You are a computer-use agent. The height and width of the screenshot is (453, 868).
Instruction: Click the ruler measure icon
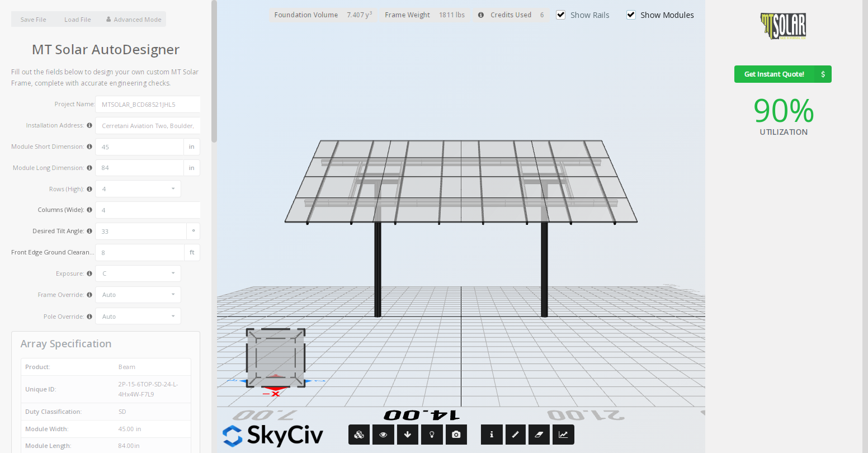click(516, 435)
